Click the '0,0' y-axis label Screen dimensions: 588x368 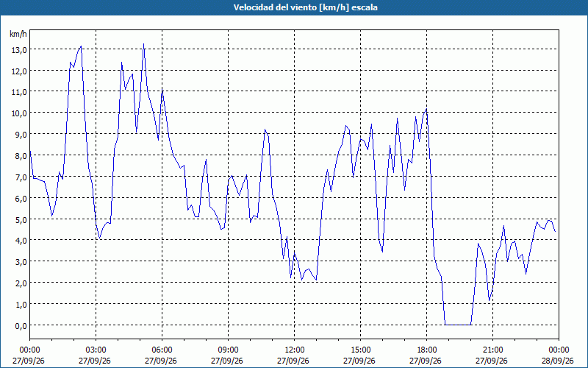point(21,326)
